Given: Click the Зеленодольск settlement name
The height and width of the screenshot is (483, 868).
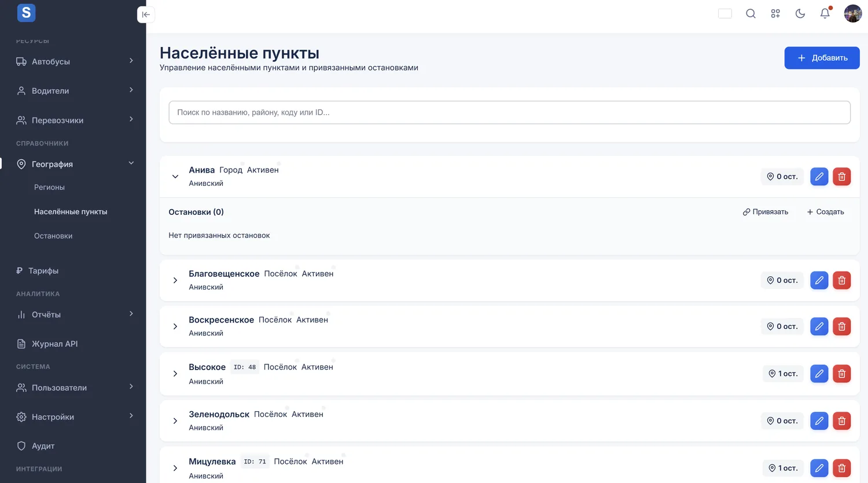Looking at the screenshot, I should pyautogui.click(x=219, y=414).
